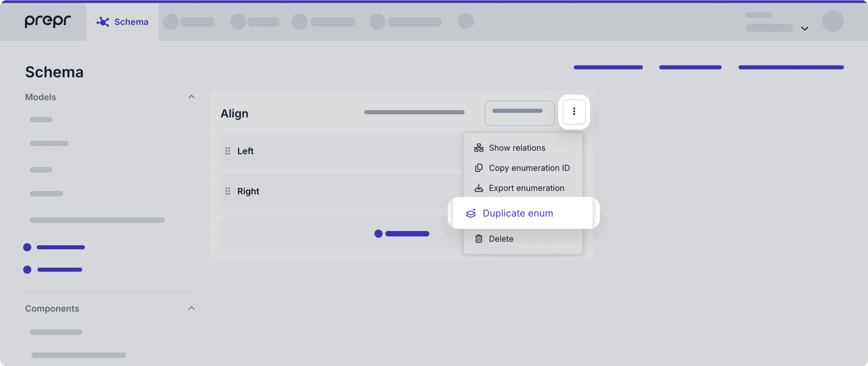Select Show relations in the context menu
868x366 pixels.
(x=517, y=147)
